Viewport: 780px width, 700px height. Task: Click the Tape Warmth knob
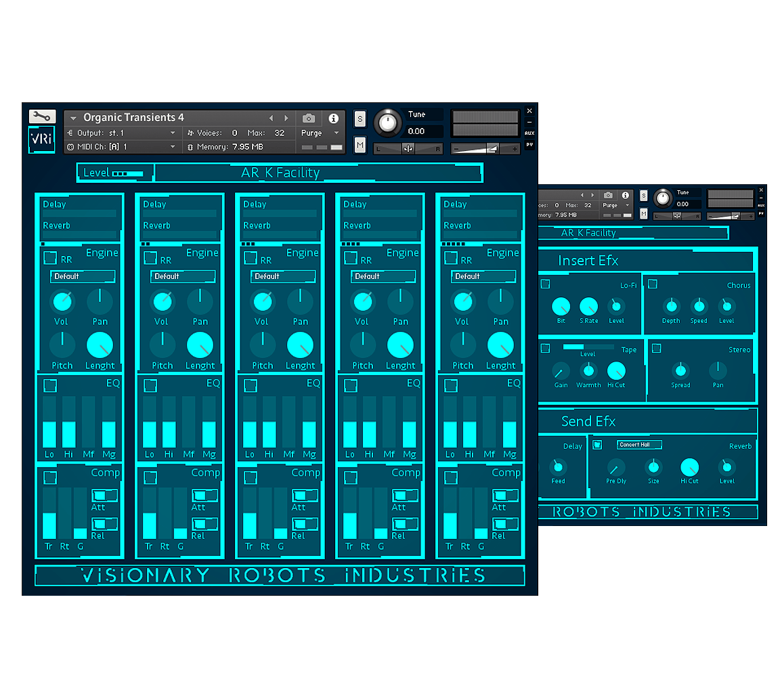point(588,370)
